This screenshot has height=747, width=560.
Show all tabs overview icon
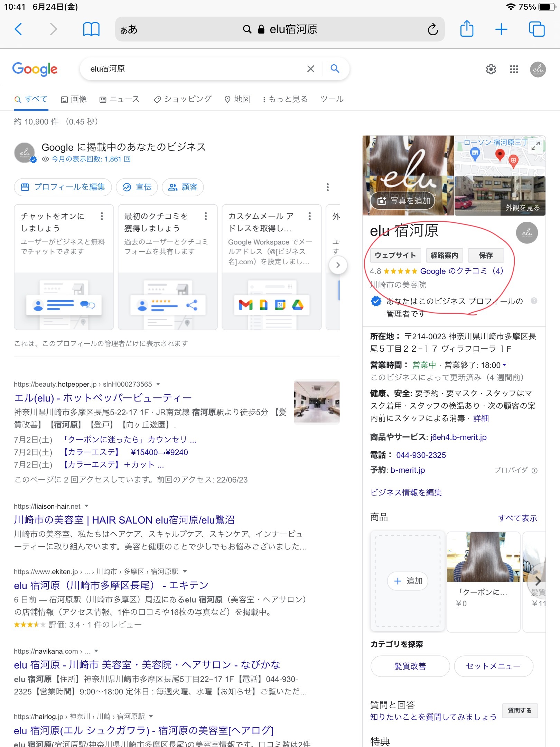point(536,29)
